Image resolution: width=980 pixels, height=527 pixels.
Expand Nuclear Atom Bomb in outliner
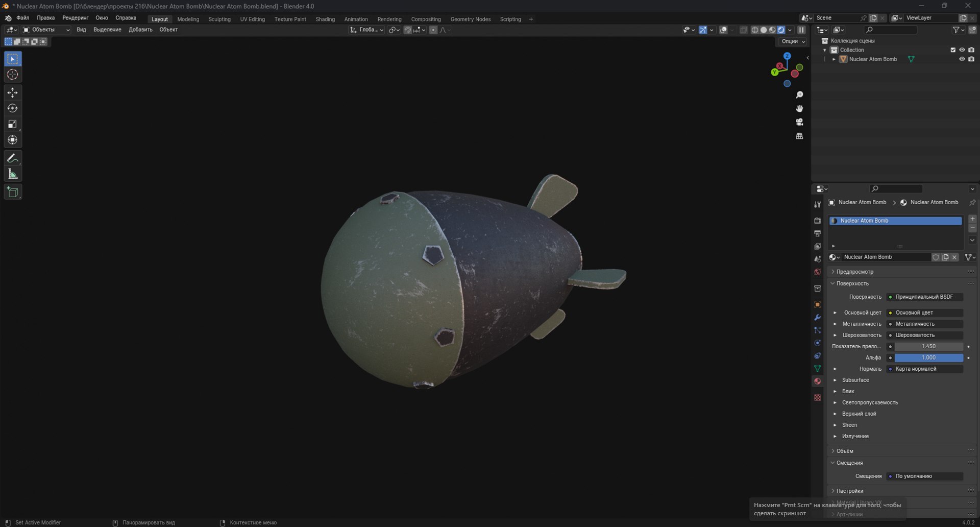(x=834, y=59)
